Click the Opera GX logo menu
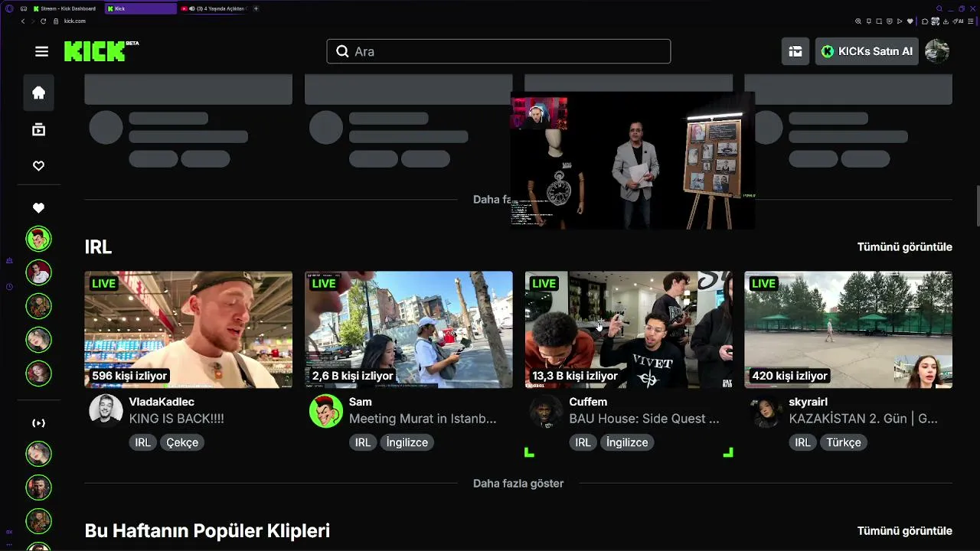Image resolution: width=980 pixels, height=551 pixels. point(9,8)
